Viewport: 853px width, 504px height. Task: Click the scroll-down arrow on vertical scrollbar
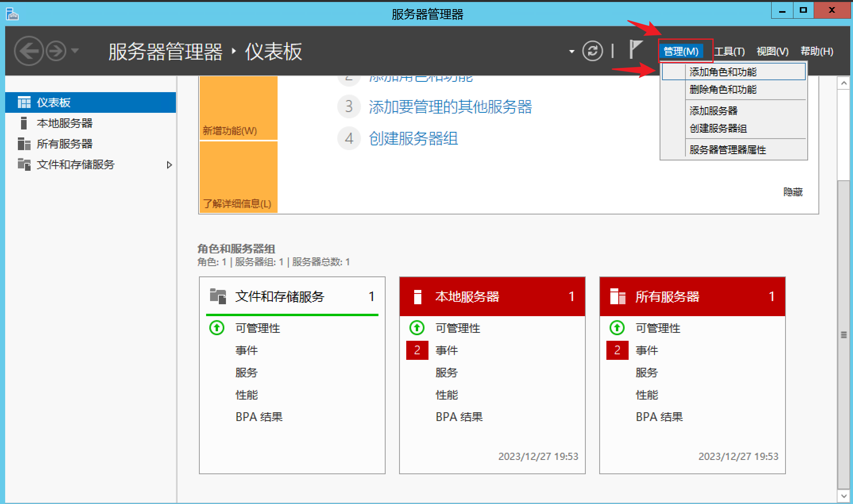point(844,496)
